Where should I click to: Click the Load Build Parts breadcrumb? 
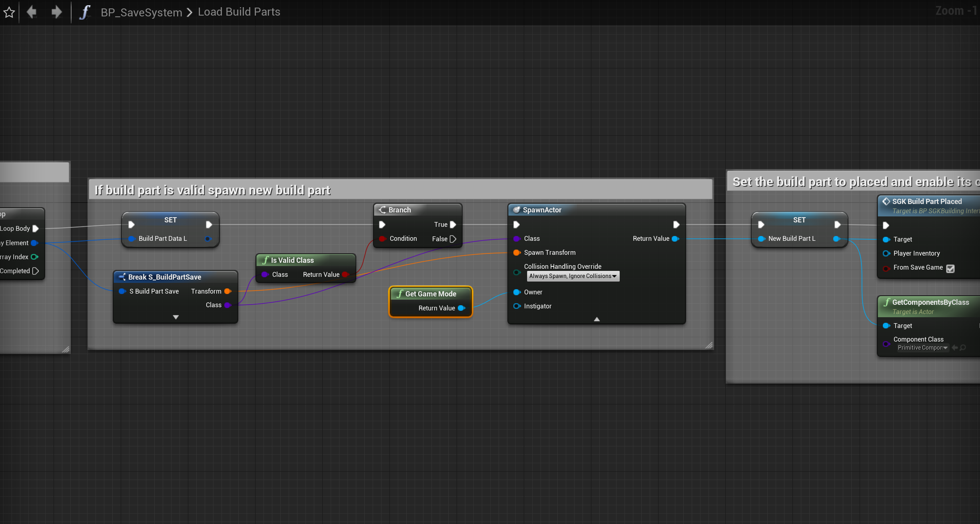pos(239,12)
